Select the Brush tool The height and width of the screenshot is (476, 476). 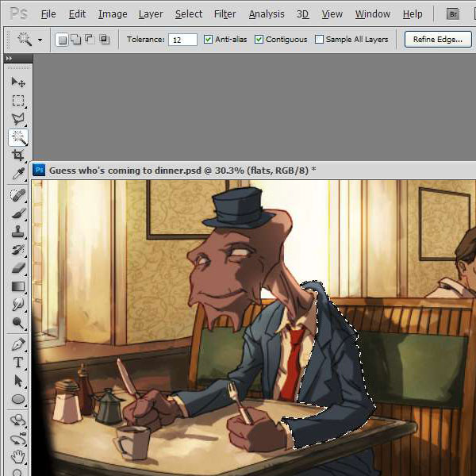coord(18,213)
